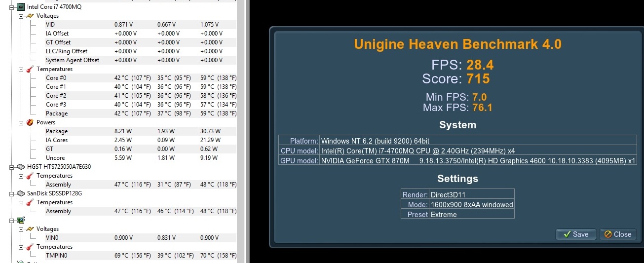The height and width of the screenshot is (263, 644).
Task: Click thermometer icon of HGST Temperatures node
Action: click(30, 176)
